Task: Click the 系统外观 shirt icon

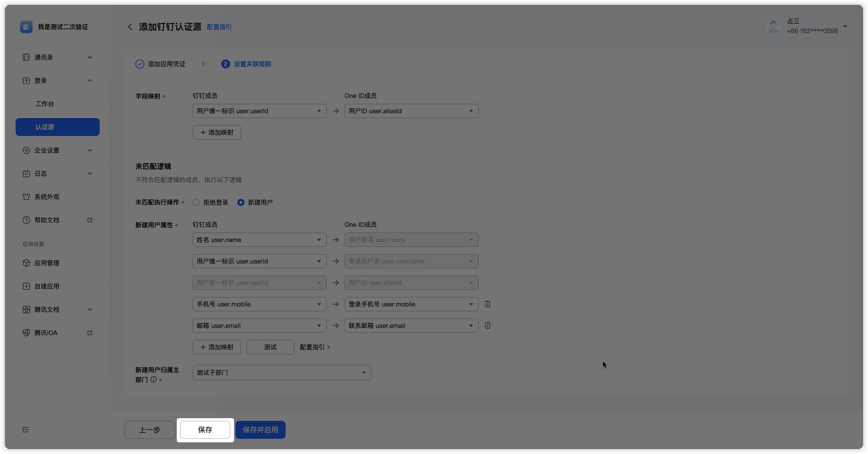Action: 26,197
